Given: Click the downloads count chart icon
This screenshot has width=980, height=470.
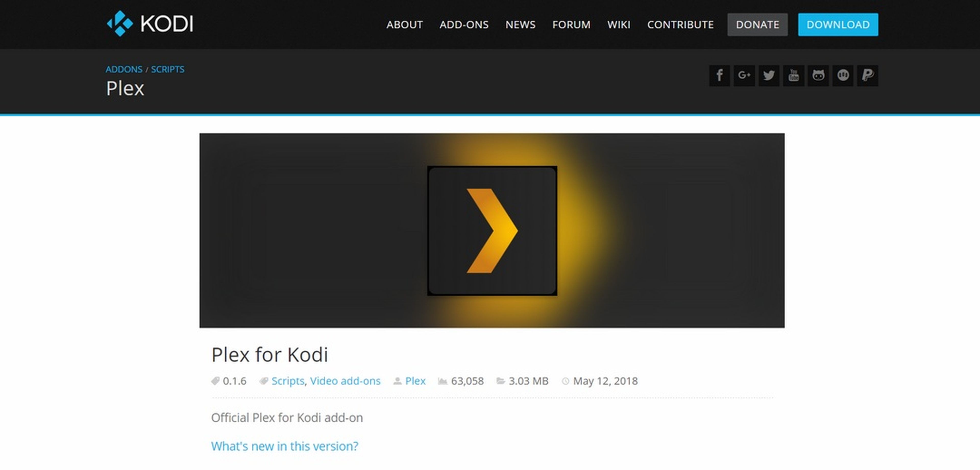Looking at the screenshot, I should click(443, 381).
